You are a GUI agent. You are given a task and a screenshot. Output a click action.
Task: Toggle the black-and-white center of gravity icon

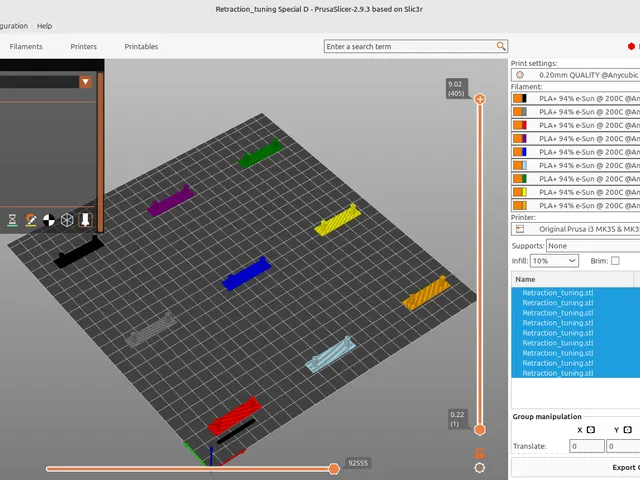tap(49, 220)
